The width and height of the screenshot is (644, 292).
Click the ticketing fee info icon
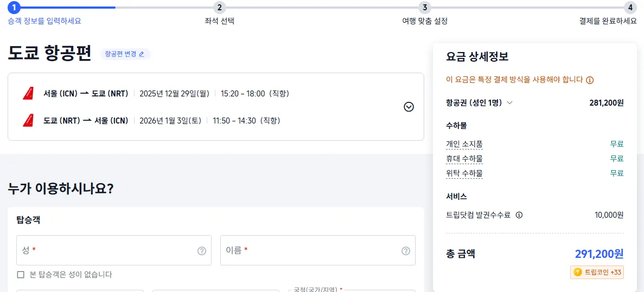[519, 215]
